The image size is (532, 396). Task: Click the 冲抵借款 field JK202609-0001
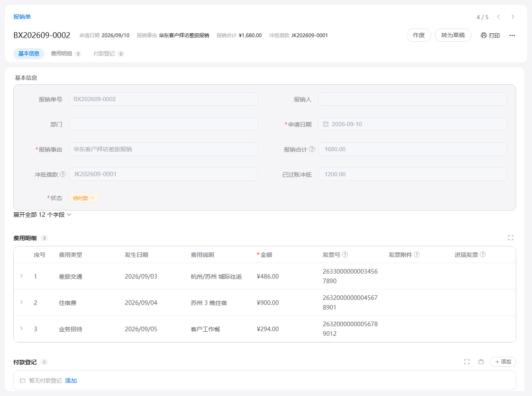click(163, 174)
